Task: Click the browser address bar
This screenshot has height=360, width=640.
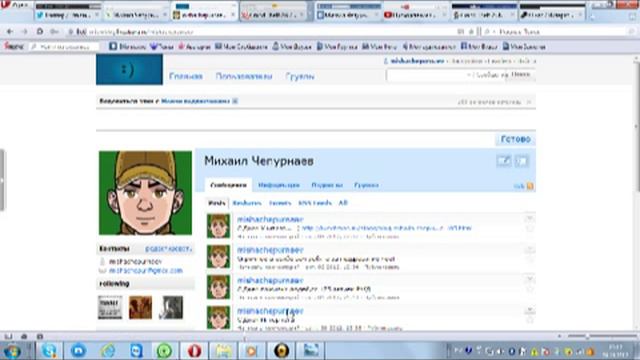Action: tap(261, 31)
